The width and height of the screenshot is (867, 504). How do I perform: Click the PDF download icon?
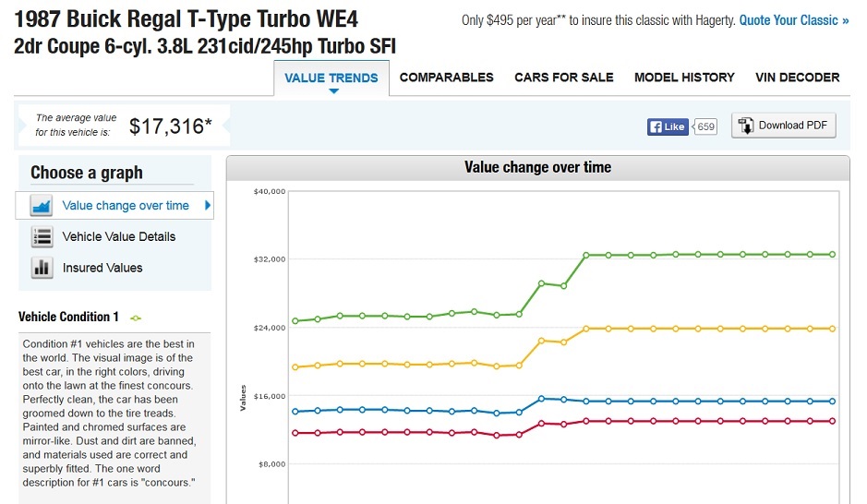[746, 126]
